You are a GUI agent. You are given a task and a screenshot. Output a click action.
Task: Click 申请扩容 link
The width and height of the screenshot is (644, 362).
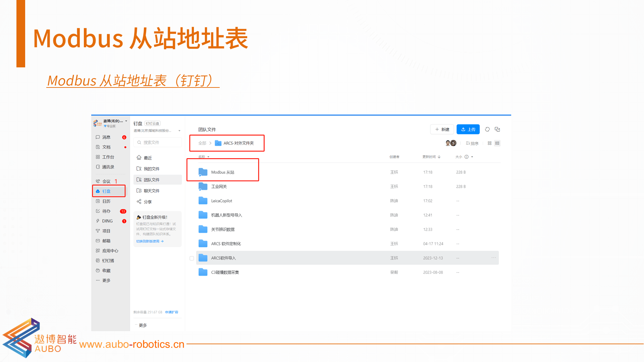[172, 312]
